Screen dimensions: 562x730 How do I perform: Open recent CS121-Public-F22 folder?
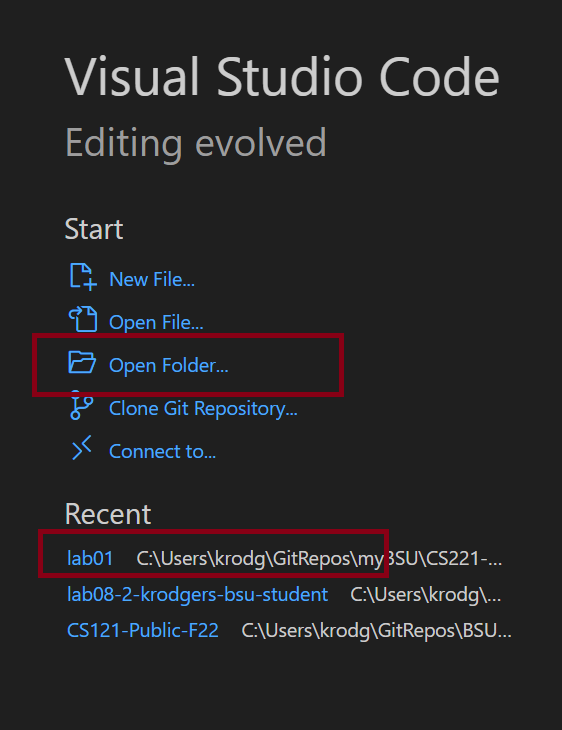pyautogui.click(x=143, y=630)
